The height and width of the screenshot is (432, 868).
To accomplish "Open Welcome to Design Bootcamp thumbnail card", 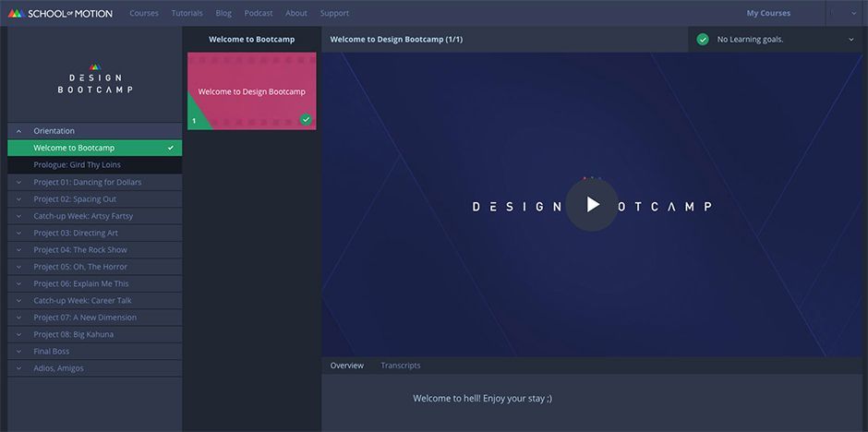I will click(252, 91).
